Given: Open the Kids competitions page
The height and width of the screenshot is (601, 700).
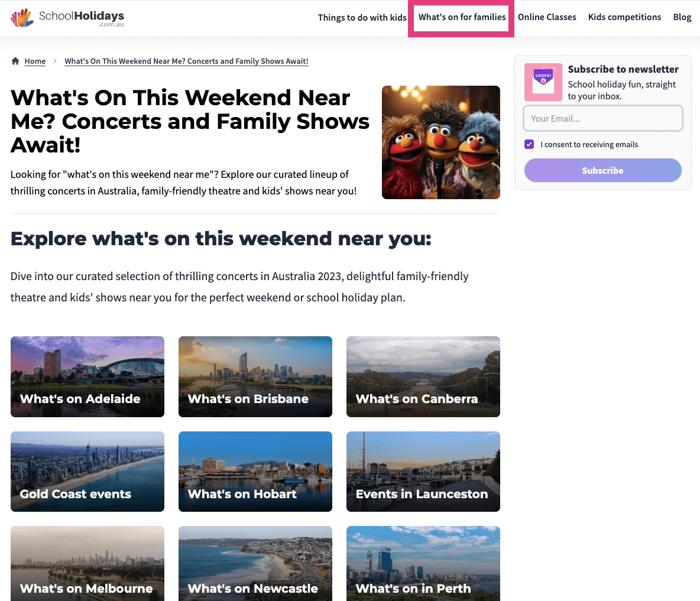Looking at the screenshot, I should coord(624,17).
